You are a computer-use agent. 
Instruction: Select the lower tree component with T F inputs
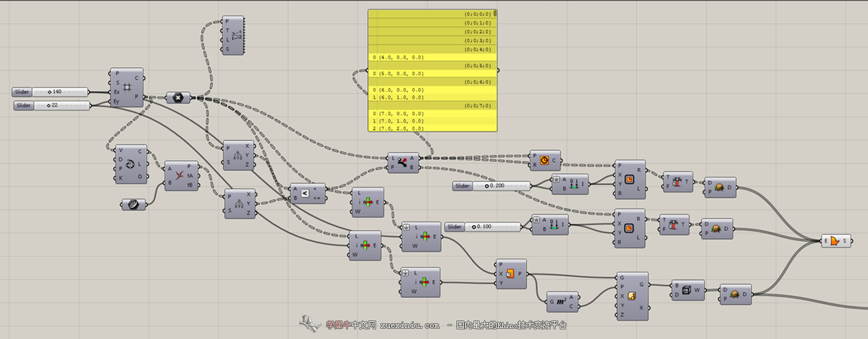[675, 225]
